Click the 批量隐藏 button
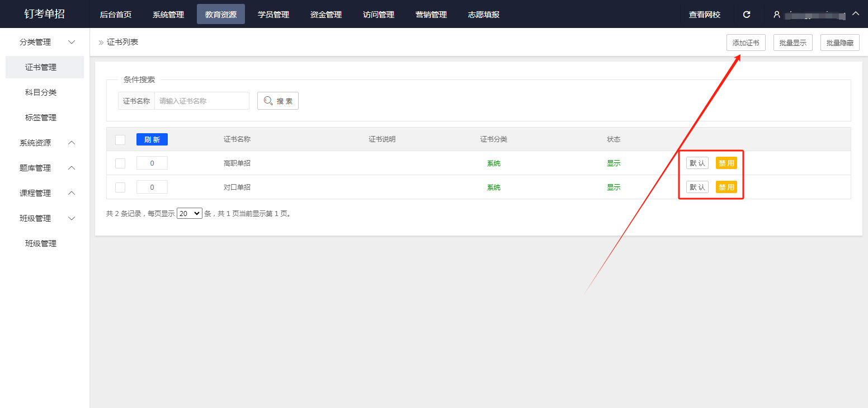868x408 pixels. pyautogui.click(x=840, y=43)
